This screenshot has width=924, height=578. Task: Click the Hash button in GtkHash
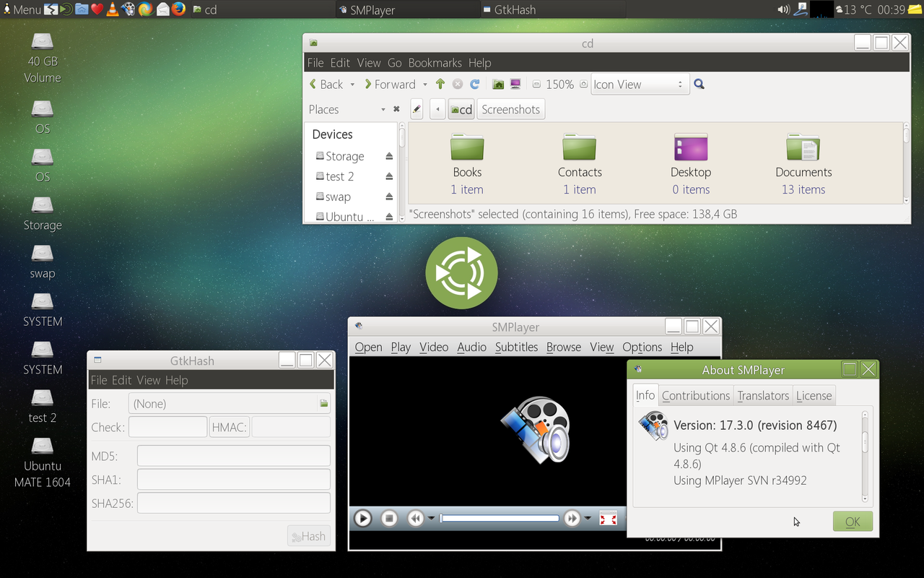308,536
